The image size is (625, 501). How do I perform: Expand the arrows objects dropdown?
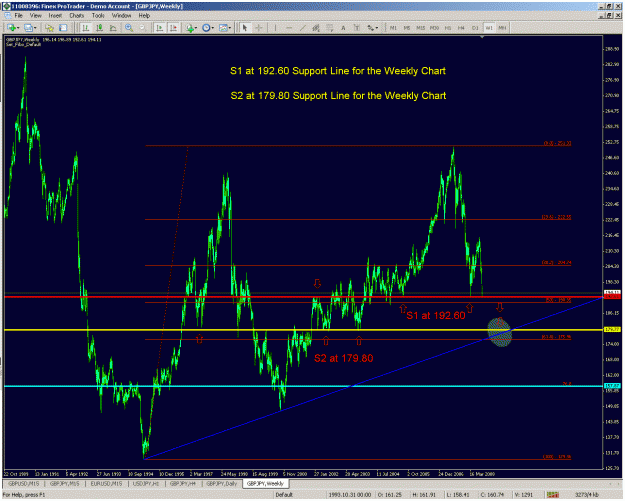(377, 28)
